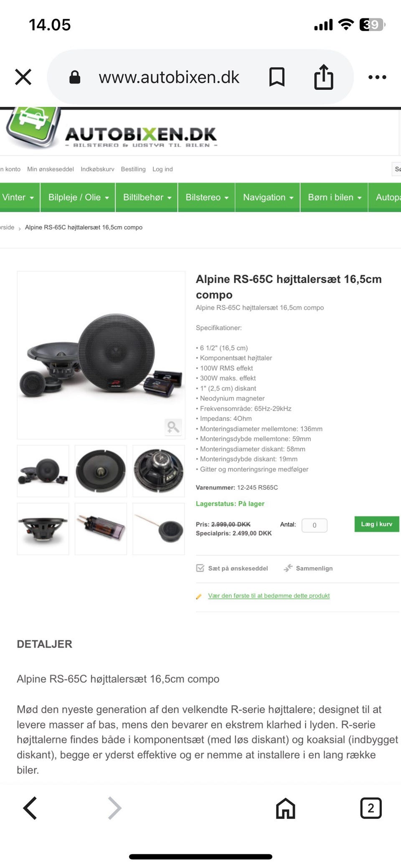Screen dimensions: 401x868
Task: Click the green Læg i kurv button
Action: coord(377,524)
